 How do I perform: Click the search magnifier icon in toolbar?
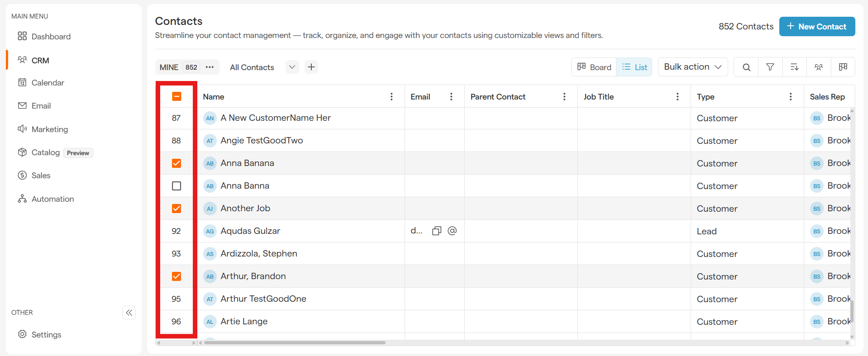point(746,67)
